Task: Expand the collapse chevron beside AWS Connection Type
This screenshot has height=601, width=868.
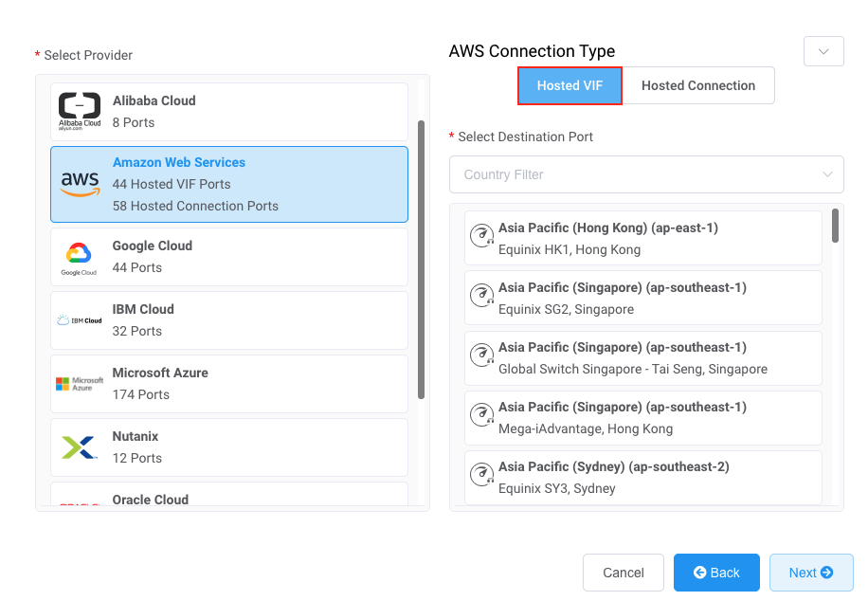Action: 823,51
